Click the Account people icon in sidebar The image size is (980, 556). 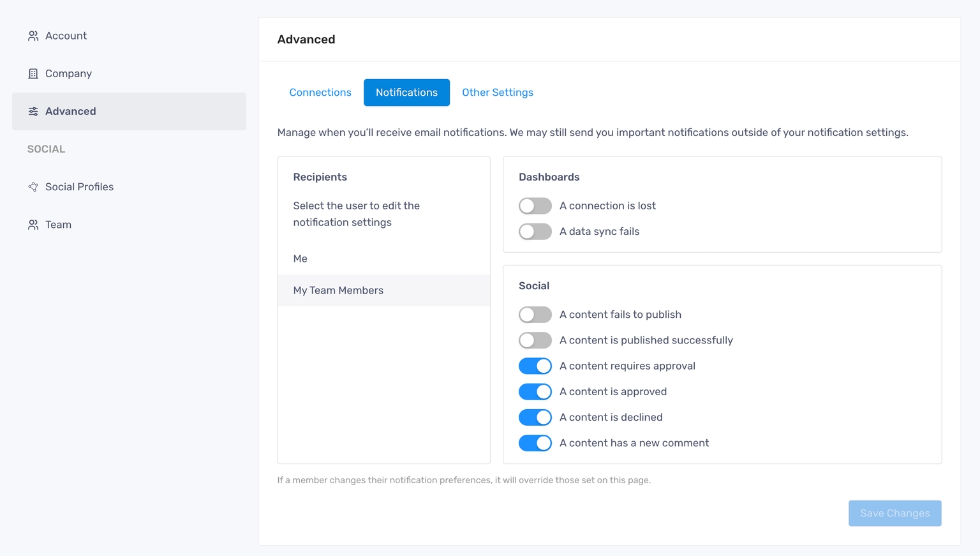33,36
